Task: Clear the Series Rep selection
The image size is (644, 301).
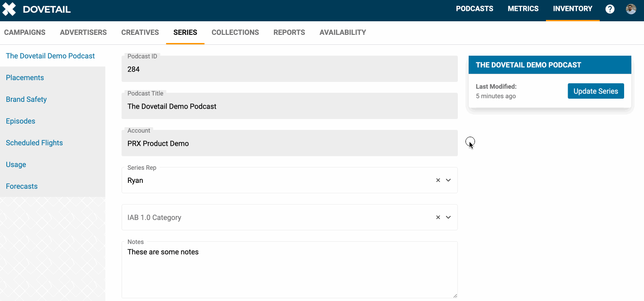Action: (438, 180)
